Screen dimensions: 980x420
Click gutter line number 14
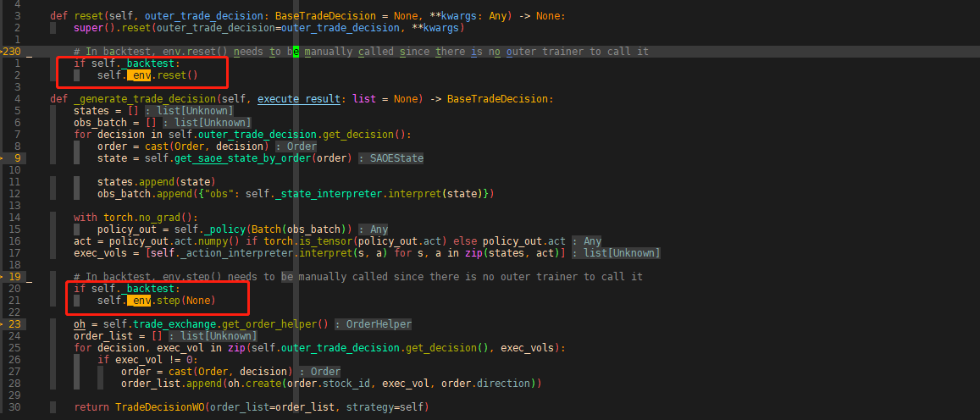click(x=15, y=218)
